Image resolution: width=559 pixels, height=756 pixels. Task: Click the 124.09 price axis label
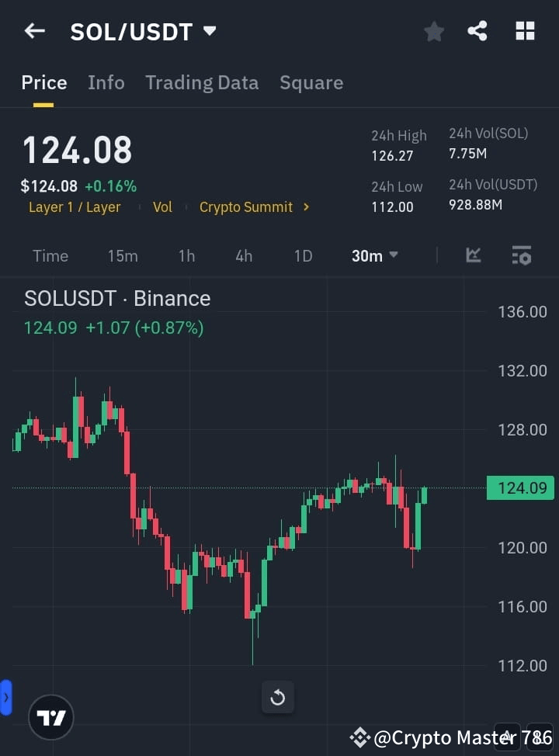520,487
